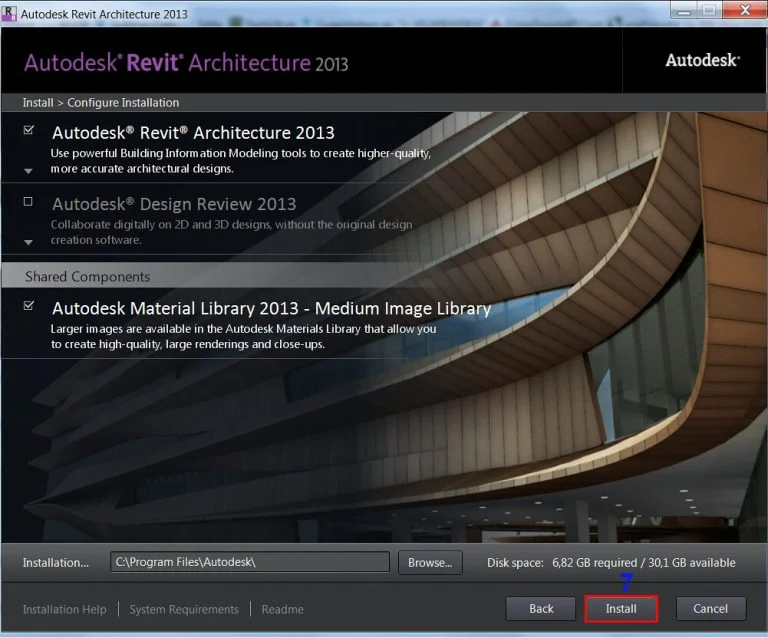Viewport: 768px width, 638px height.
Task: Click the Autodesk logo in the header
Action: click(x=702, y=60)
